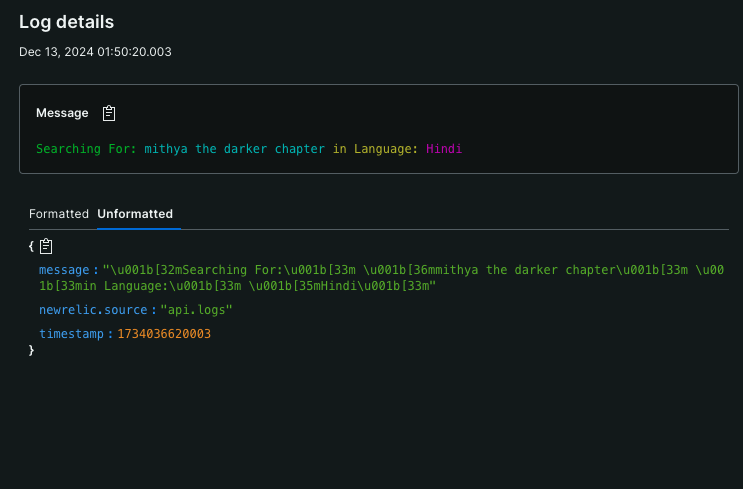
Task: Click the 'Searching For:' message text
Action: (86, 149)
